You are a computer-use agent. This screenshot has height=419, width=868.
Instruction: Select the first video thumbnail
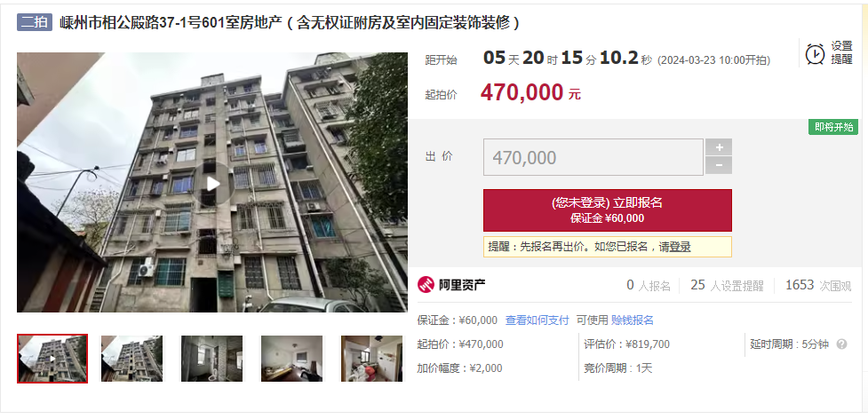52,359
